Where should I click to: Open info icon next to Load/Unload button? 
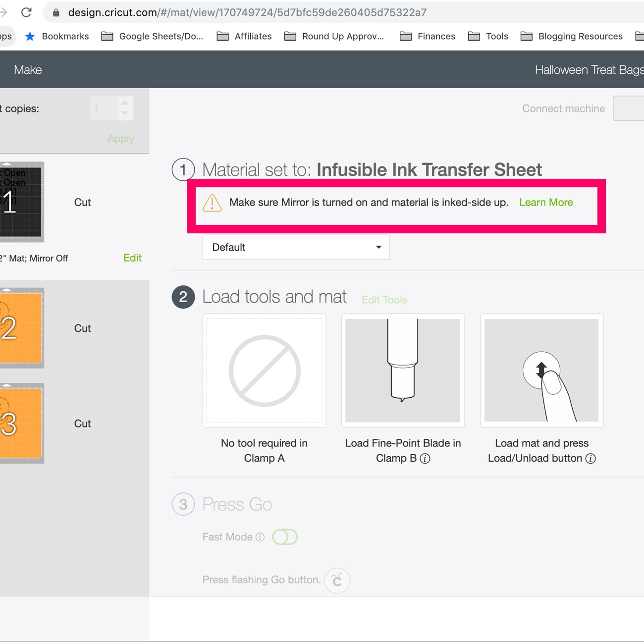pos(590,458)
